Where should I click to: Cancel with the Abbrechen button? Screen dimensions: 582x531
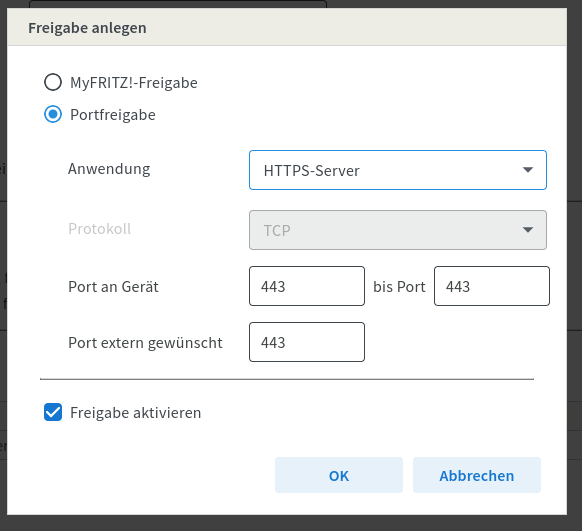[477, 475]
